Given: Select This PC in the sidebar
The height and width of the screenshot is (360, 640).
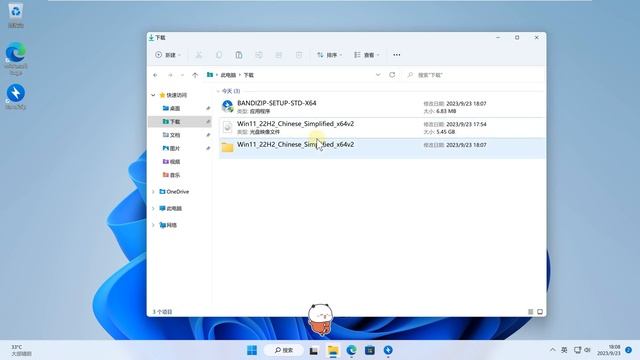Looking at the screenshot, I should 171,208.
